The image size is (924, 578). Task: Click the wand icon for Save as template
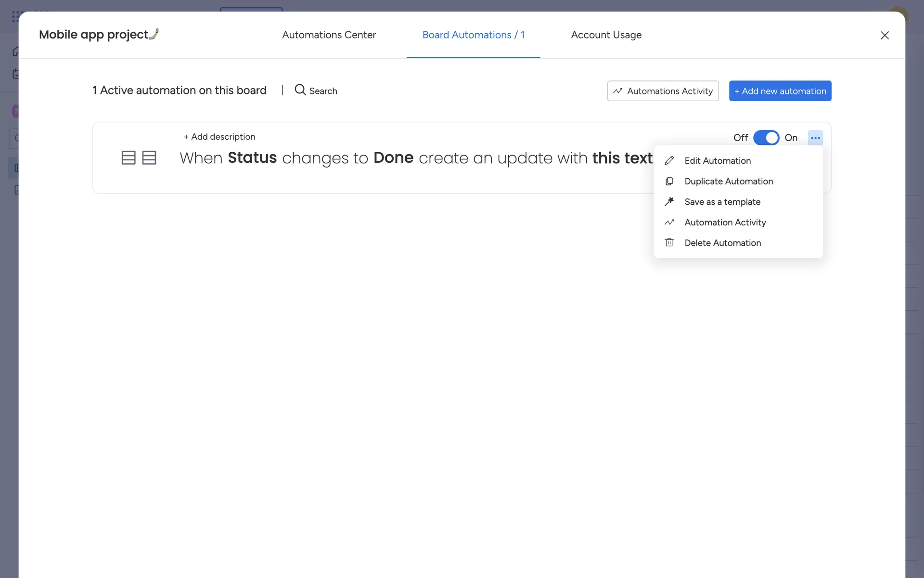669,202
